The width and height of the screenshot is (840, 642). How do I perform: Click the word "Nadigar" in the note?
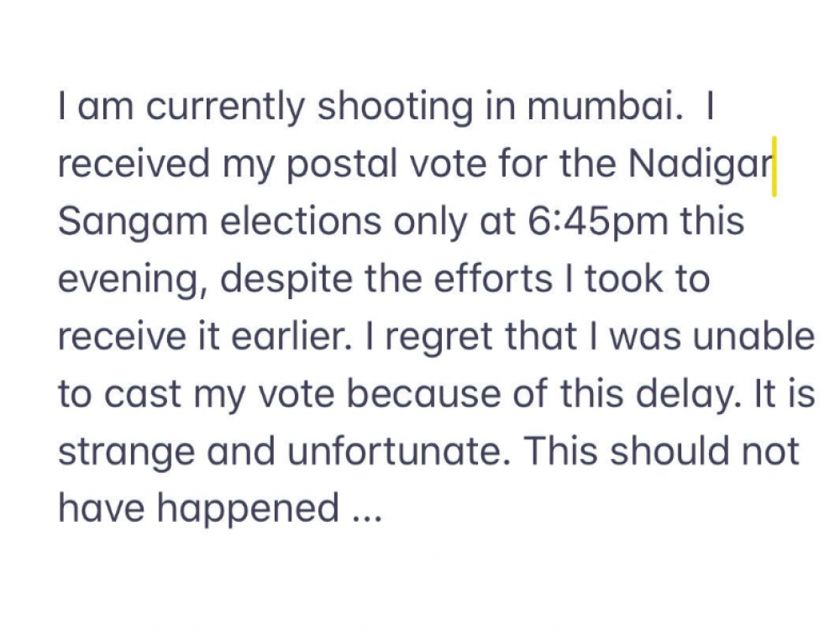pos(700,162)
